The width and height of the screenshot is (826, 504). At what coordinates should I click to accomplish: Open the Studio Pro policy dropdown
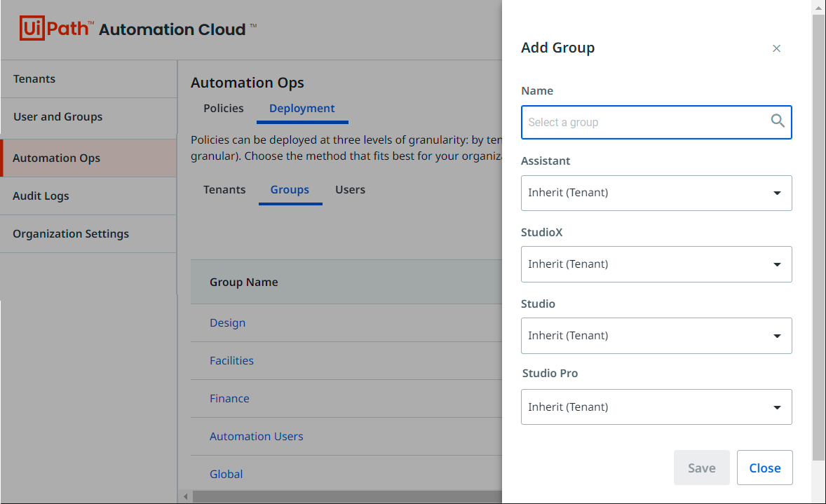(x=656, y=407)
